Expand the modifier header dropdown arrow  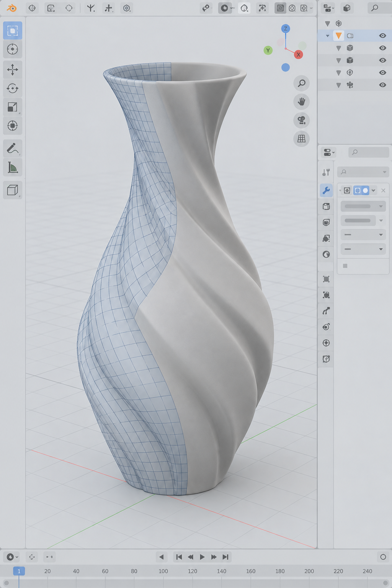pos(374,190)
